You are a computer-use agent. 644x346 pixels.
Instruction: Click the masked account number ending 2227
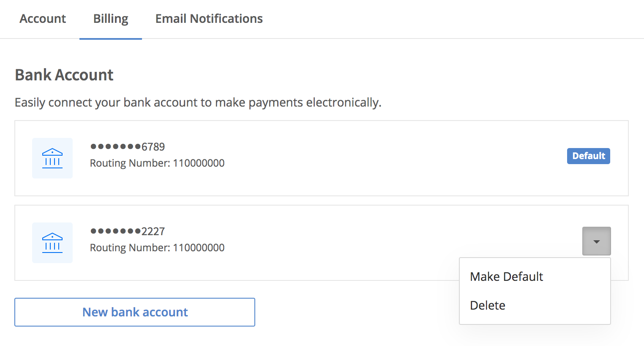[x=128, y=231]
